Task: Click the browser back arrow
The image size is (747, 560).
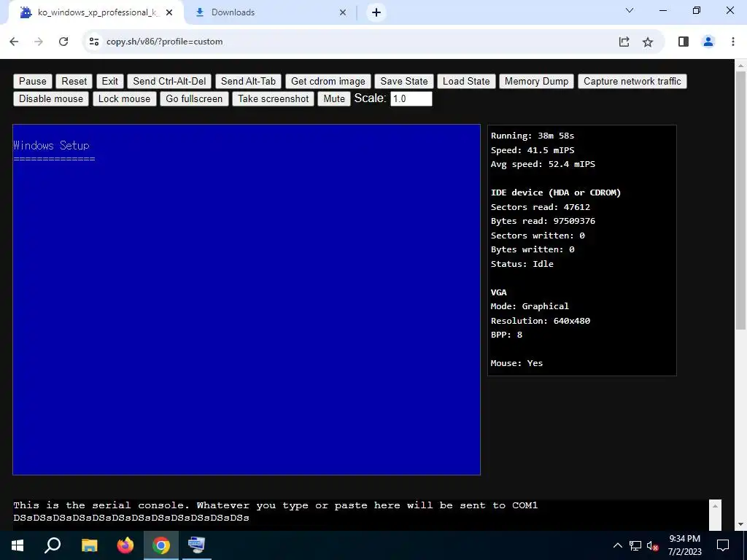Action: pyautogui.click(x=14, y=42)
